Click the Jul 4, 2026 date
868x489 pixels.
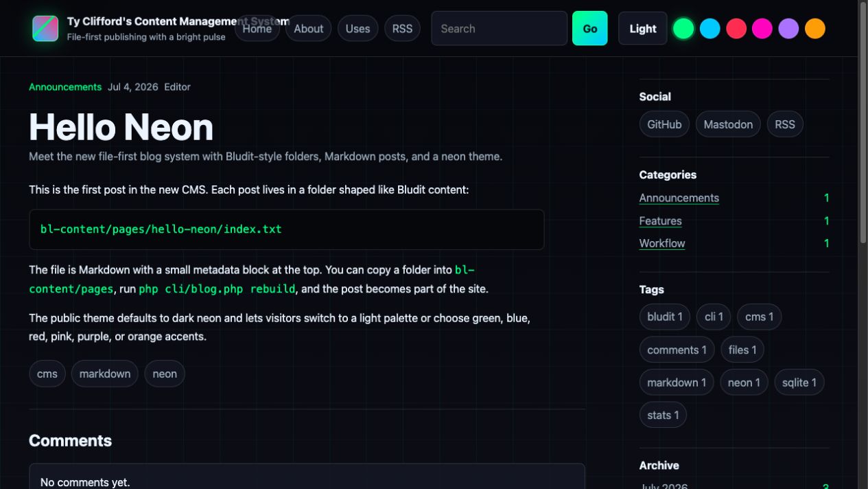[x=133, y=87]
